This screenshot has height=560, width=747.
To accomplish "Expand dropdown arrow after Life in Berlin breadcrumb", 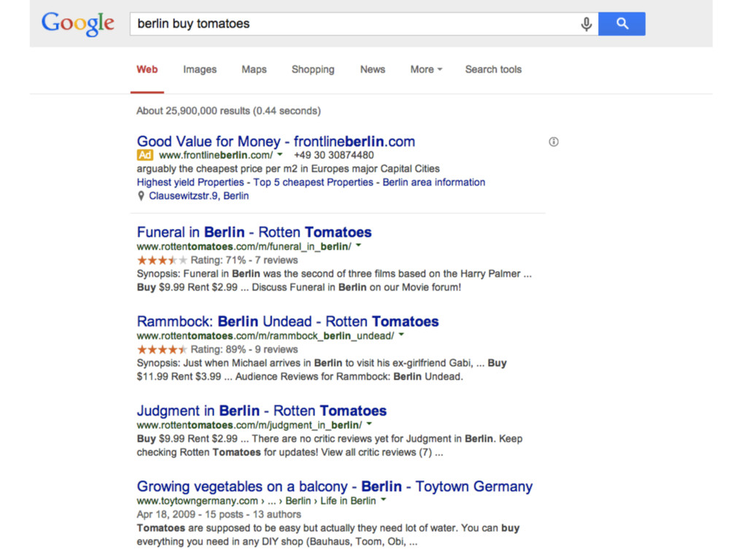I will point(384,500).
